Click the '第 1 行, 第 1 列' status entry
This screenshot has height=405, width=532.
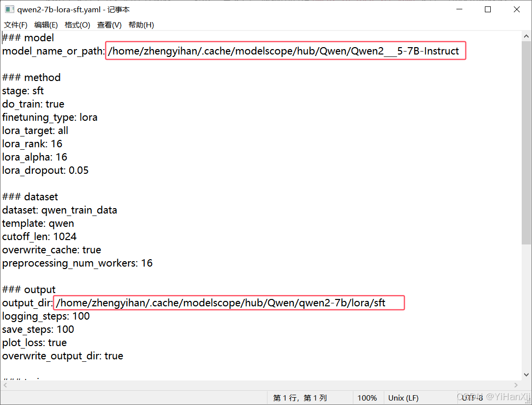pos(300,398)
